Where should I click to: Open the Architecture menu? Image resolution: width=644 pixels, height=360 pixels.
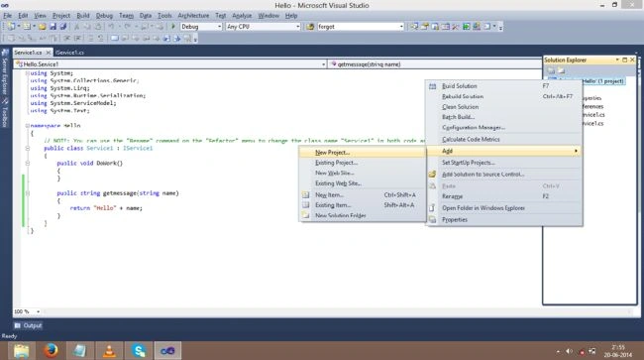193,16
